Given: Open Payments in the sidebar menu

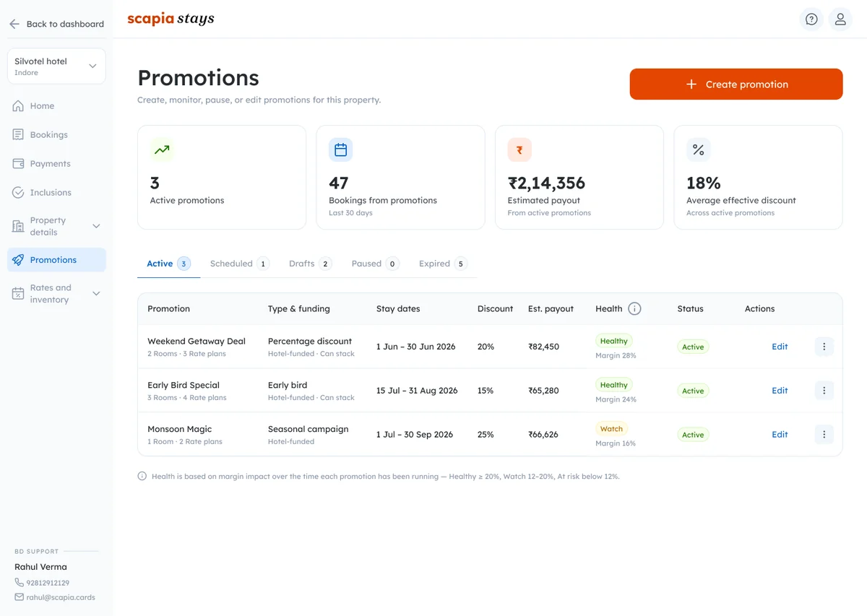Looking at the screenshot, I should (56, 164).
